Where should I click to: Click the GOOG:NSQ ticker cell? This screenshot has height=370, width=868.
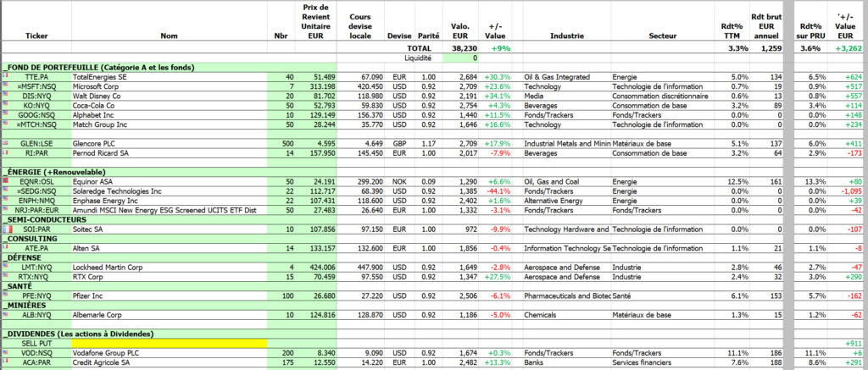click(36, 115)
